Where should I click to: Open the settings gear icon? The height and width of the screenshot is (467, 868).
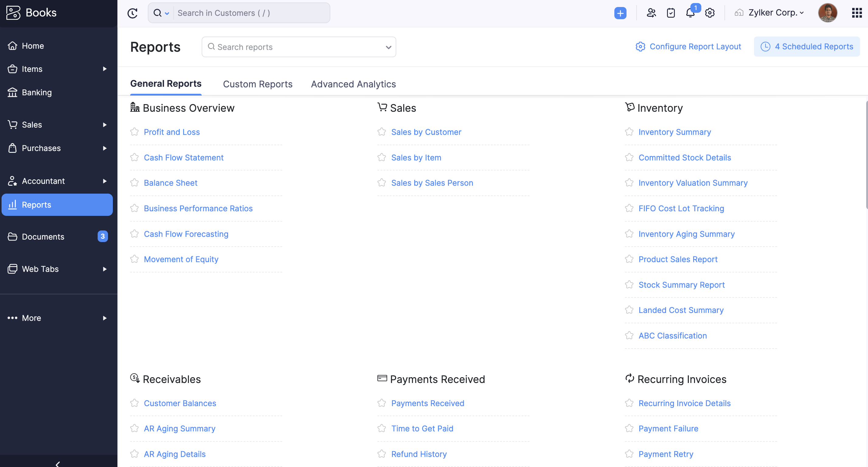[710, 13]
